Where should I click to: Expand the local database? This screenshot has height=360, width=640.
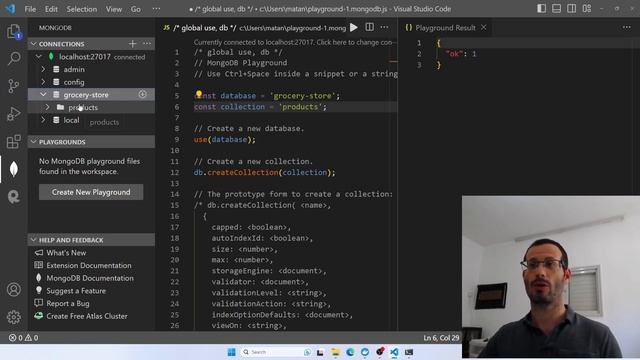coord(43,120)
